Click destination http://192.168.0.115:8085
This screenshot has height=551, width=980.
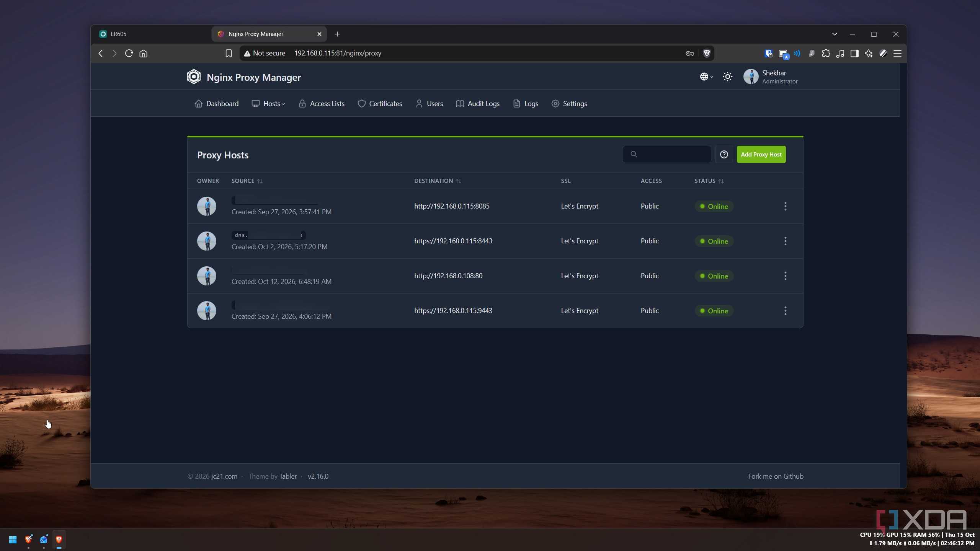452,206
